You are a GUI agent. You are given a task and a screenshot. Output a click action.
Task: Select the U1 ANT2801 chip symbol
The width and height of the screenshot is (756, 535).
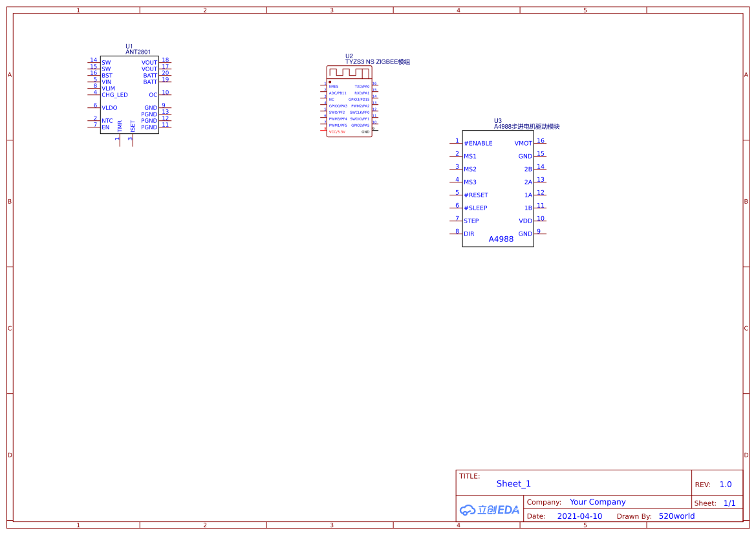point(129,94)
